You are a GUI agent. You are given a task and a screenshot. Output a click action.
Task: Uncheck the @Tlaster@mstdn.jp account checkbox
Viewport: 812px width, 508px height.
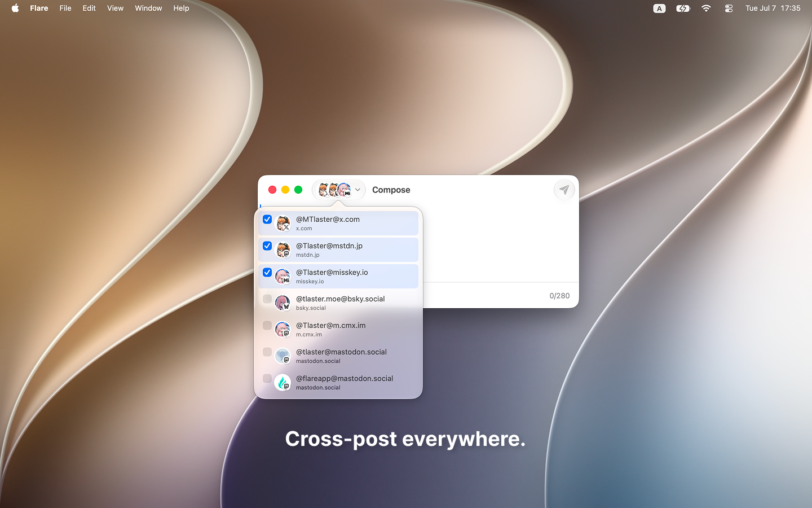(x=267, y=246)
